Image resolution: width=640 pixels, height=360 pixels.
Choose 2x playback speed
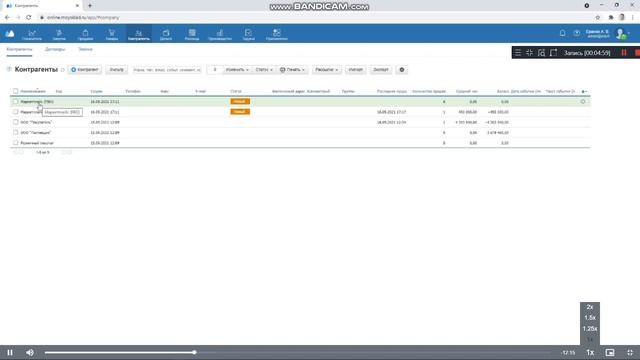click(590, 307)
